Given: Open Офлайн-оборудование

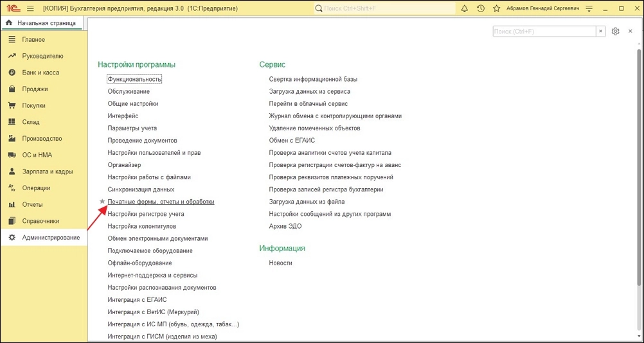Looking at the screenshot, I should [x=139, y=263].
